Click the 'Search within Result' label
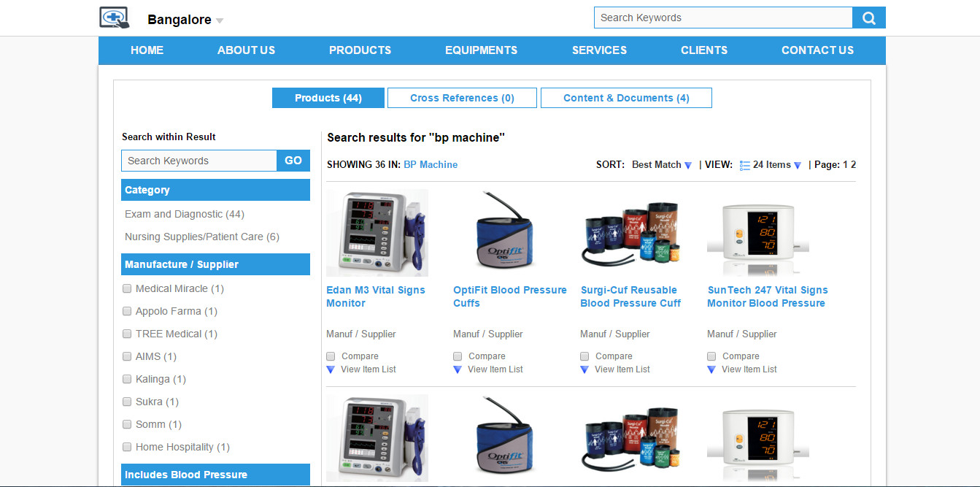This screenshot has height=487, width=980. point(169,137)
